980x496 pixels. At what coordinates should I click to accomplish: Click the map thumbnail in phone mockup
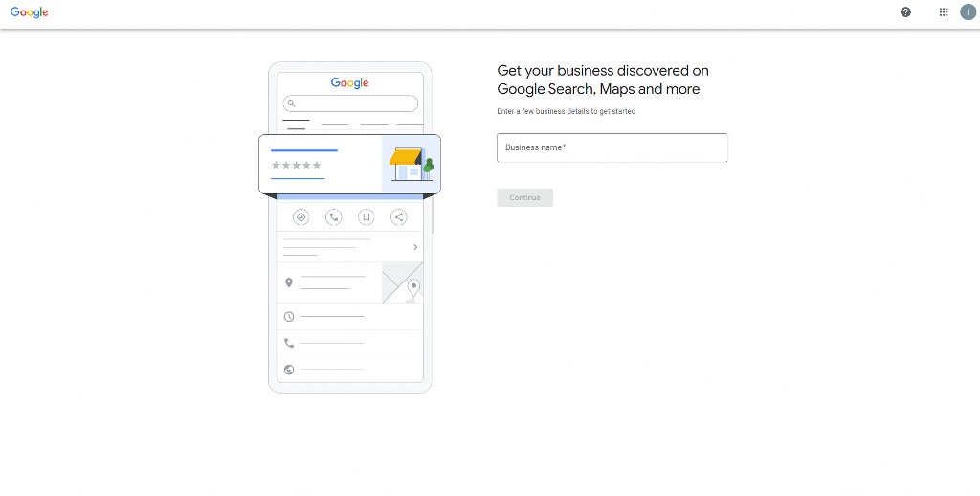tap(403, 282)
